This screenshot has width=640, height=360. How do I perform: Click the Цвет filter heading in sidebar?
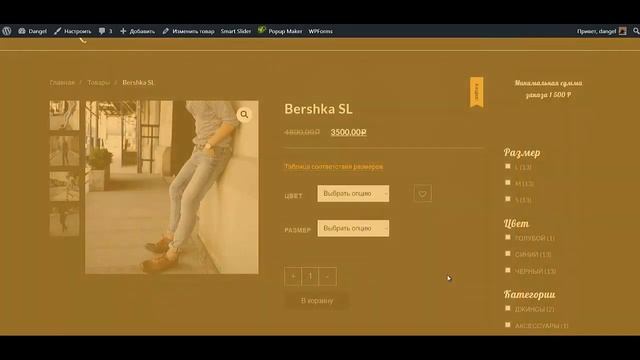516,224
